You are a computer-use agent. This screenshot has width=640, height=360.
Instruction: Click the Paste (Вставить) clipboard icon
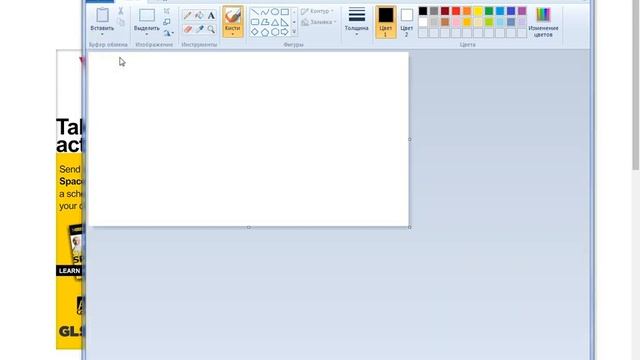tap(102, 16)
